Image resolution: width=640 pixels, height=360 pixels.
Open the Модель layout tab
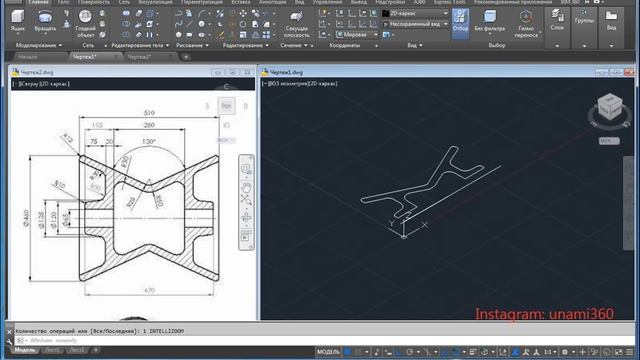coord(24,350)
